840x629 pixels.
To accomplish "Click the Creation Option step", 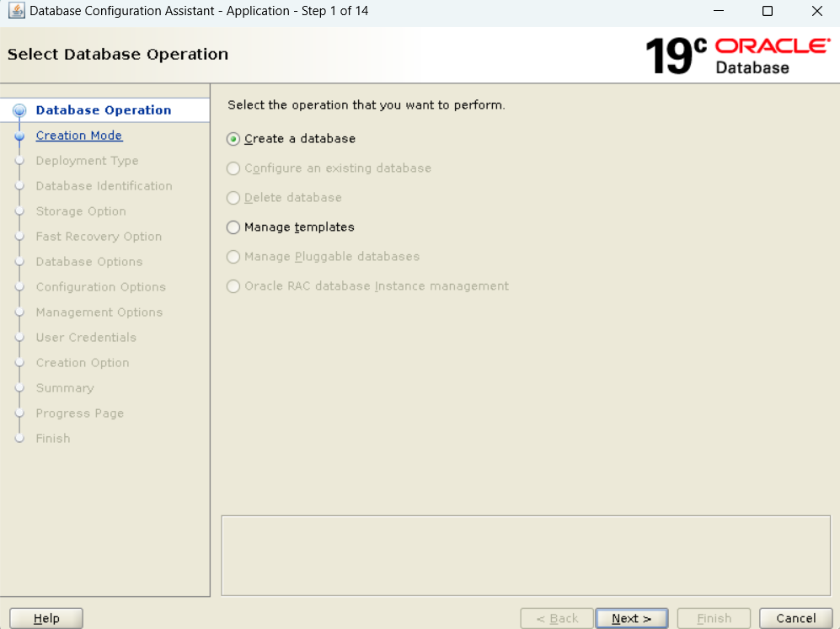I will (83, 362).
